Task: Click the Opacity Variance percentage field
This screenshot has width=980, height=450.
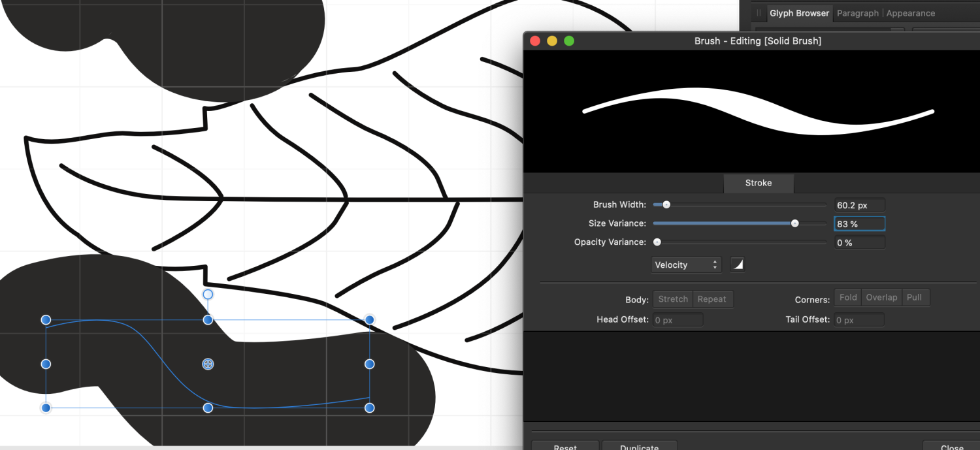Action: coord(859,242)
